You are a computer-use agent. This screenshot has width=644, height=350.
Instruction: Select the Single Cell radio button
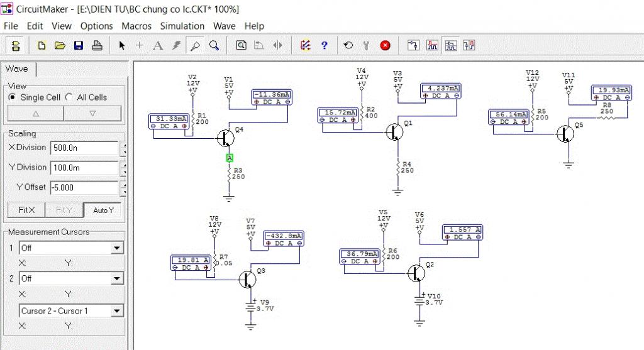pos(13,97)
